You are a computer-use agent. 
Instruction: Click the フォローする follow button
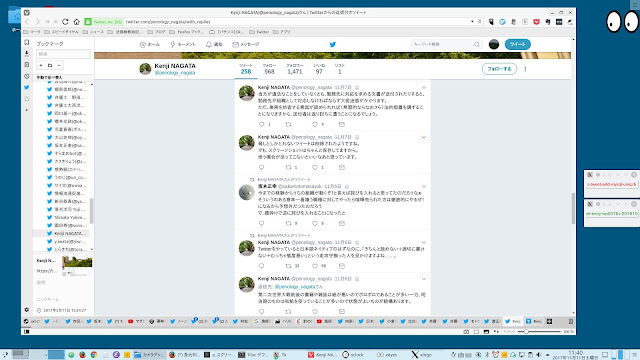coord(499,69)
